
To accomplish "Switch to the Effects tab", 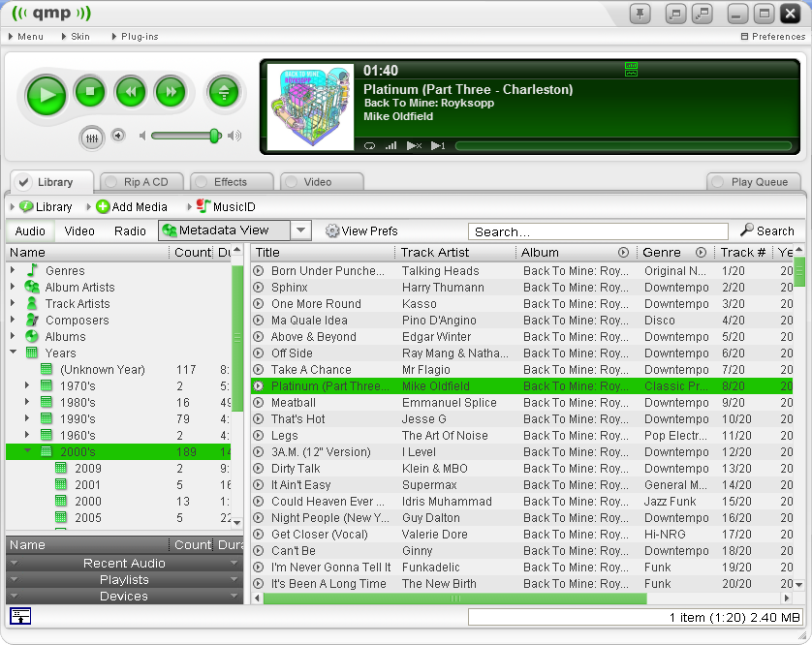I will coord(232,182).
